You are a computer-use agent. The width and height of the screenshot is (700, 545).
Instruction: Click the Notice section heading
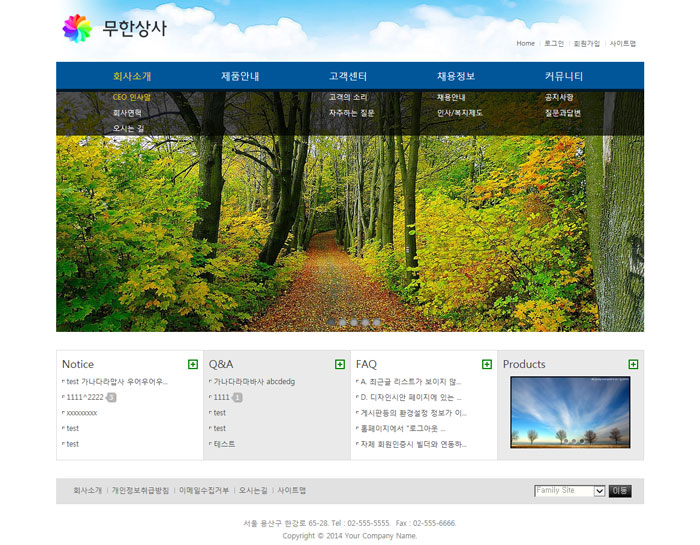click(x=78, y=364)
